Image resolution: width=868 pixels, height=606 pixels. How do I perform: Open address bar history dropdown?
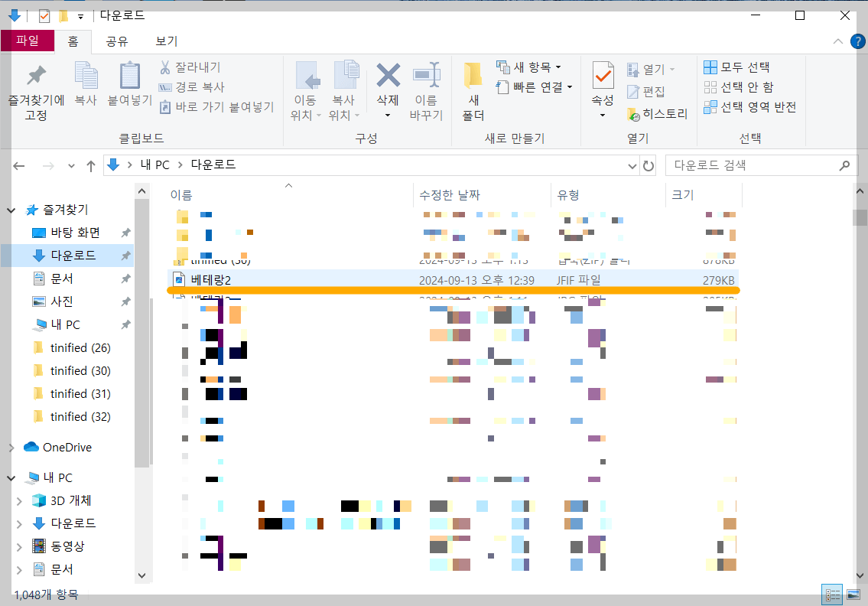pyautogui.click(x=632, y=165)
